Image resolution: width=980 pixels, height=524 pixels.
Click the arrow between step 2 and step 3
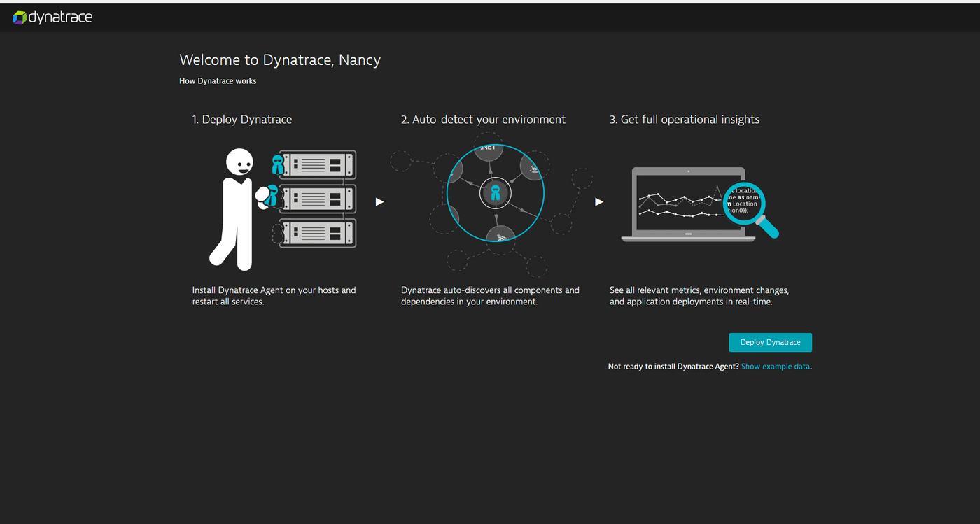pyautogui.click(x=599, y=201)
